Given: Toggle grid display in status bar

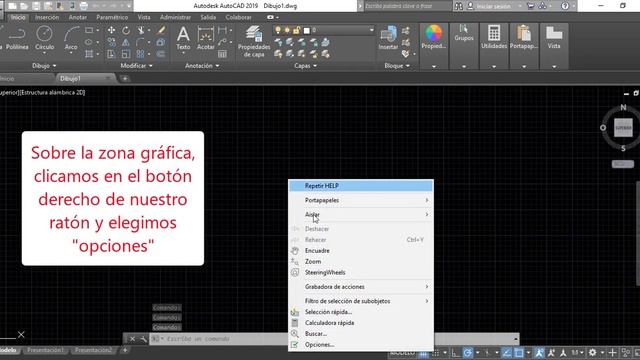Looking at the screenshot, I should tap(424, 353).
